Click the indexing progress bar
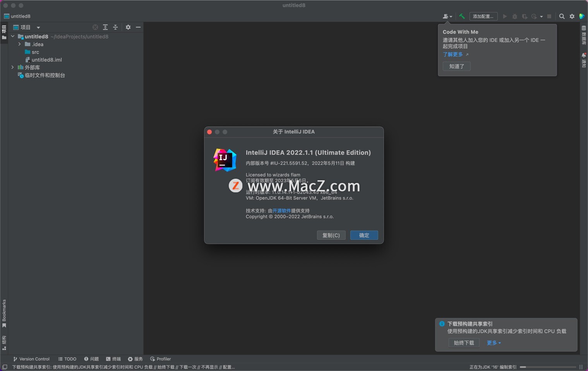Screen dimensions: 588x371 pos(548,367)
